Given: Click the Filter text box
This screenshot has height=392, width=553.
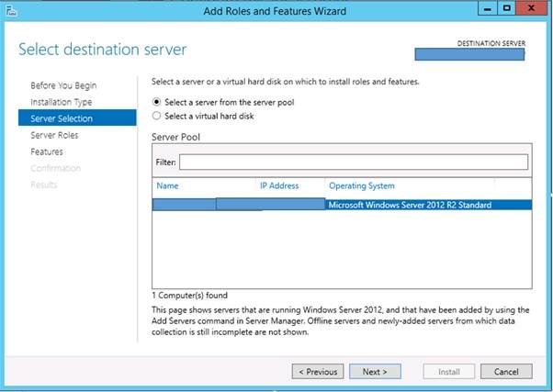Looking at the screenshot, I should (x=354, y=162).
